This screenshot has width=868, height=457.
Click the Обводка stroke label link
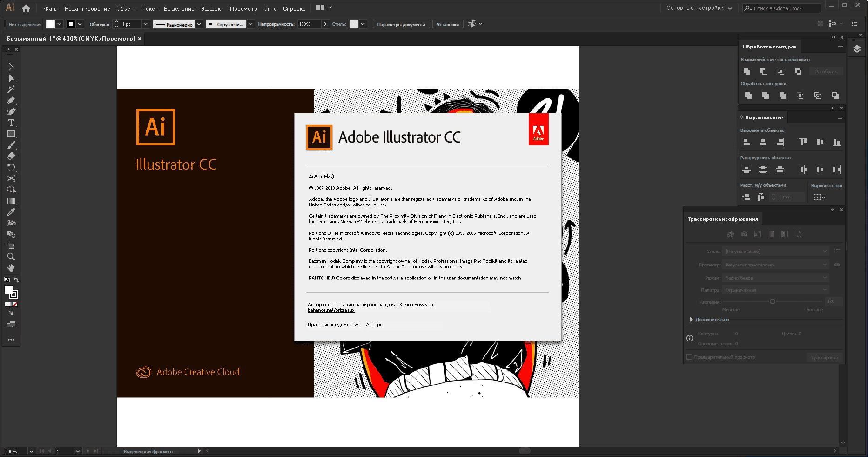[100, 24]
